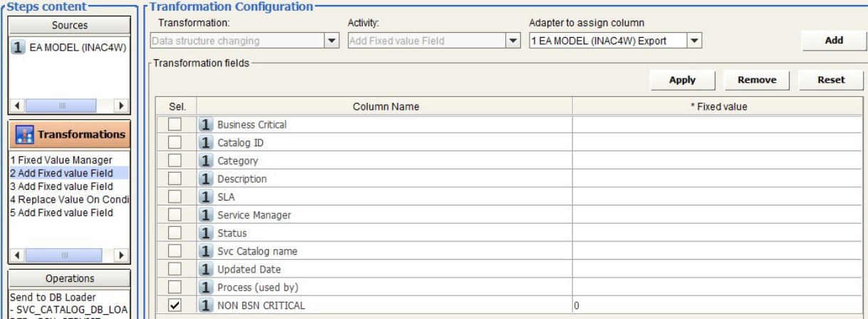The width and height of the screenshot is (868, 319).
Task: Click the Fixed value cell for NON BSN CRITICAL
Action: [x=716, y=305]
